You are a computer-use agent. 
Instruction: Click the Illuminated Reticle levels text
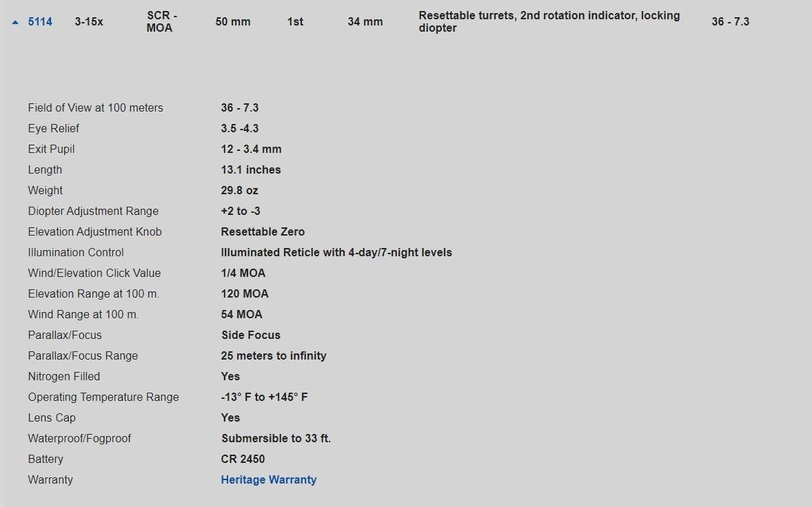(336, 253)
